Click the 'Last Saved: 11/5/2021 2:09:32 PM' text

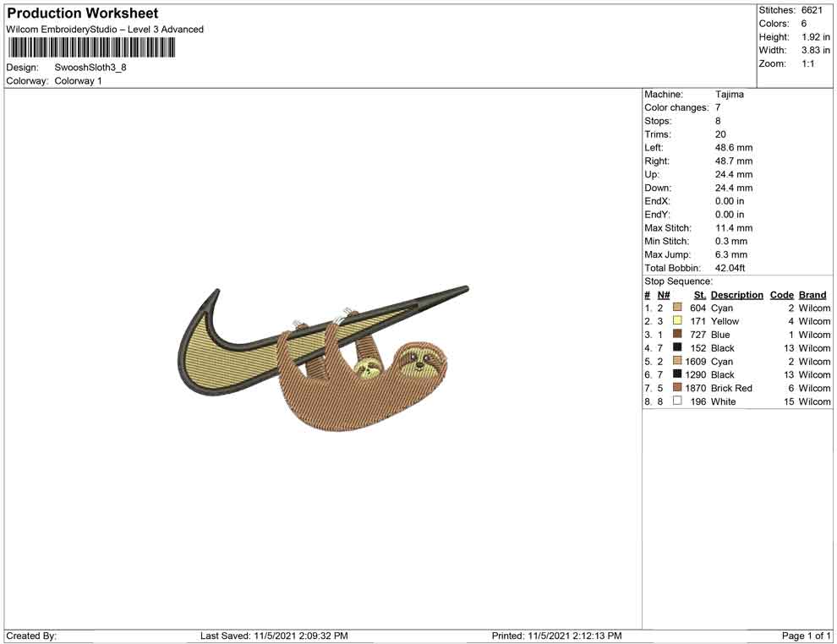pyautogui.click(x=274, y=636)
